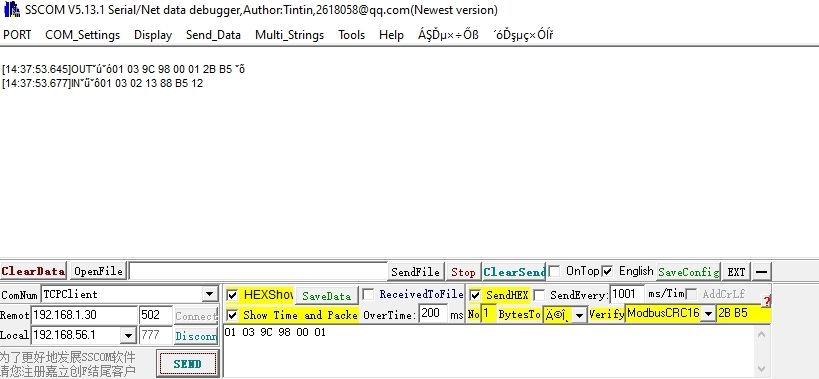Image resolution: width=819 pixels, height=379 pixels.
Task: Open the ModbusCRC16 verify dropdown
Action: (708, 314)
